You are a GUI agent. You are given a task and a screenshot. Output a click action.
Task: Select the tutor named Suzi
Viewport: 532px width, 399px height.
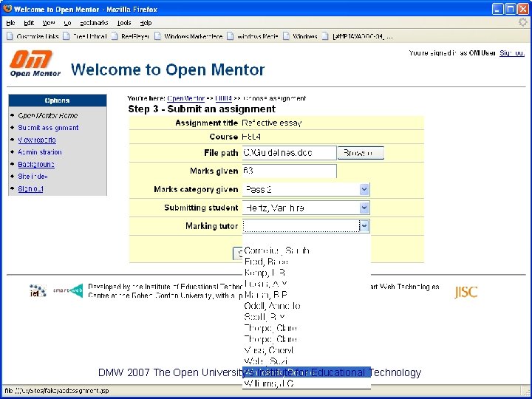pos(307,361)
